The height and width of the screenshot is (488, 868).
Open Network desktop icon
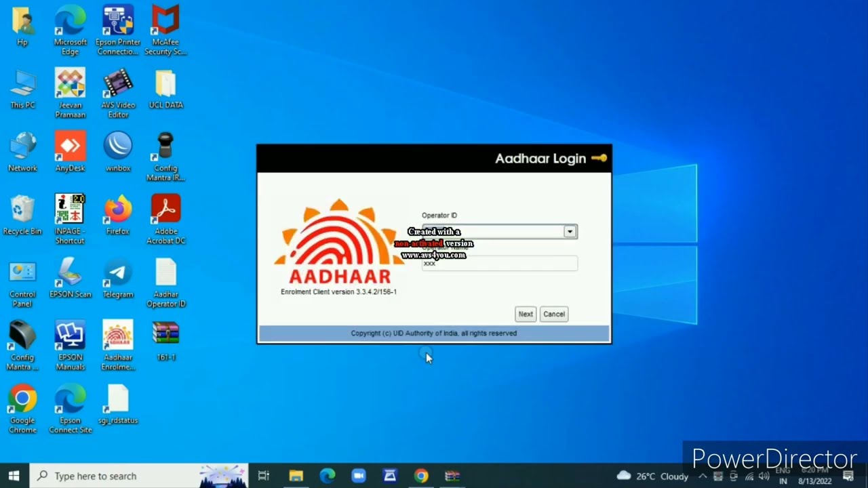tap(22, 152)
